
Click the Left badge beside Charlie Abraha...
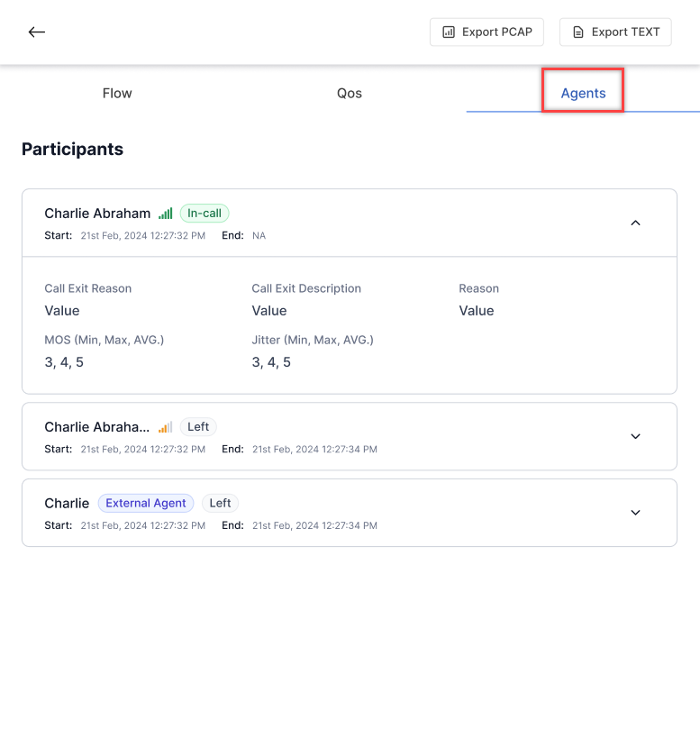tap(198, 427)
